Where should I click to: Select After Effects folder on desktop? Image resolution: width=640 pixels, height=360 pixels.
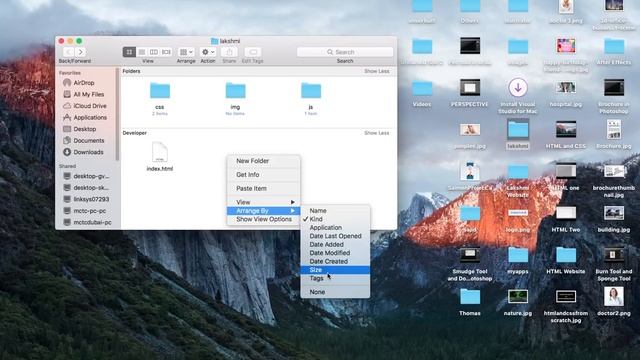(614, 46)
